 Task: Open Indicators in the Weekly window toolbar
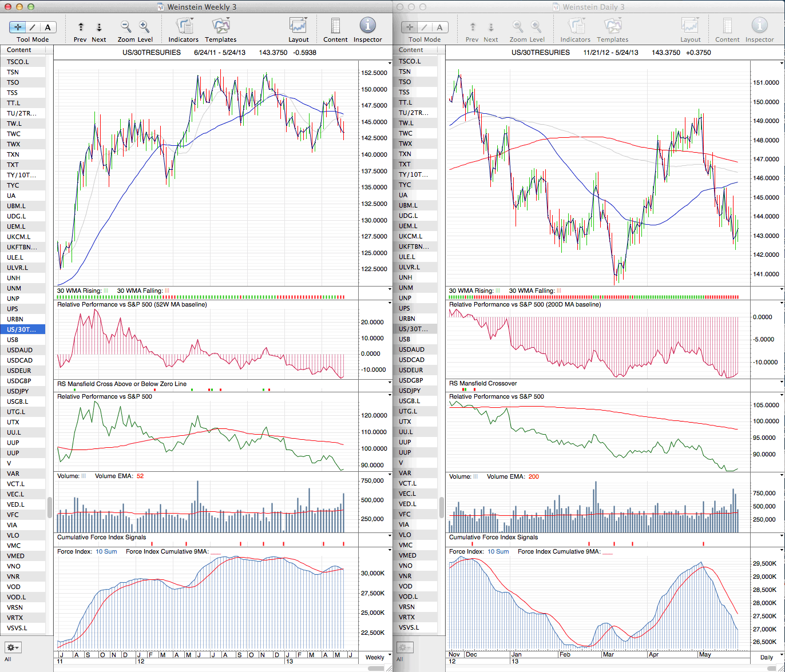click(184, 26)
